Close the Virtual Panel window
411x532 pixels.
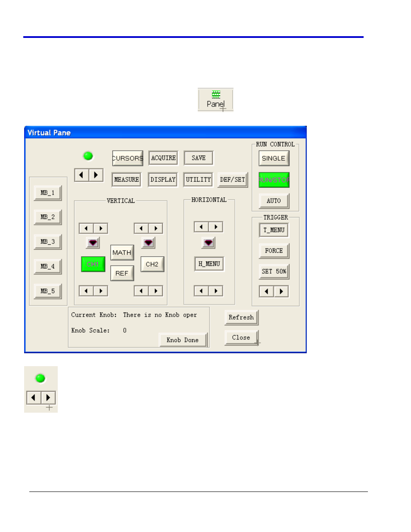coord(241,338)
